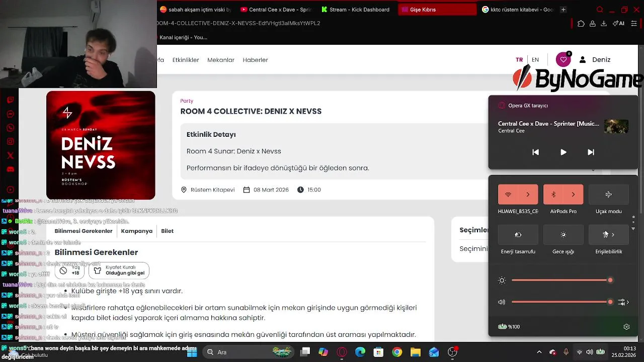Screen dimensions: 644x362
Task: Open Discord in the Opera sidebar
Action: point(10,169)
